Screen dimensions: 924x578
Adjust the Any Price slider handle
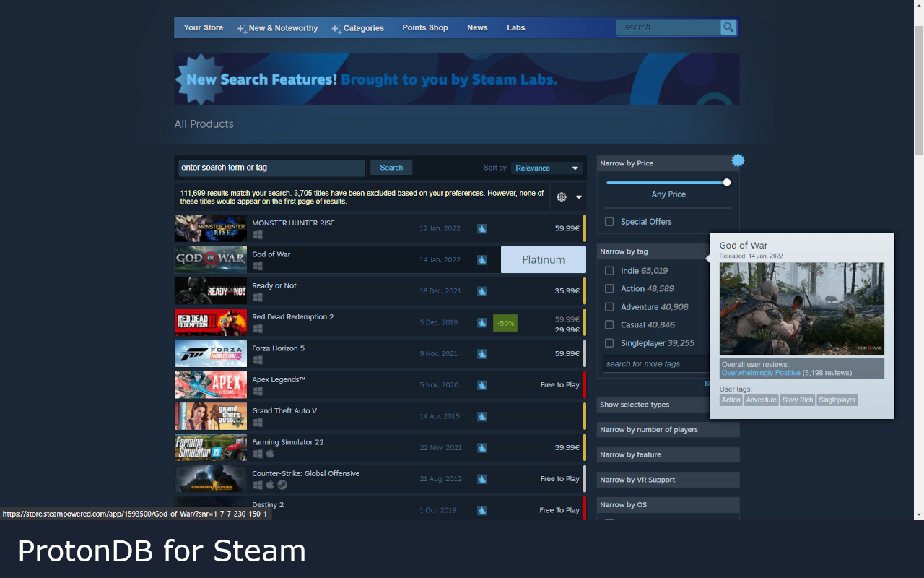coord(727,182)
